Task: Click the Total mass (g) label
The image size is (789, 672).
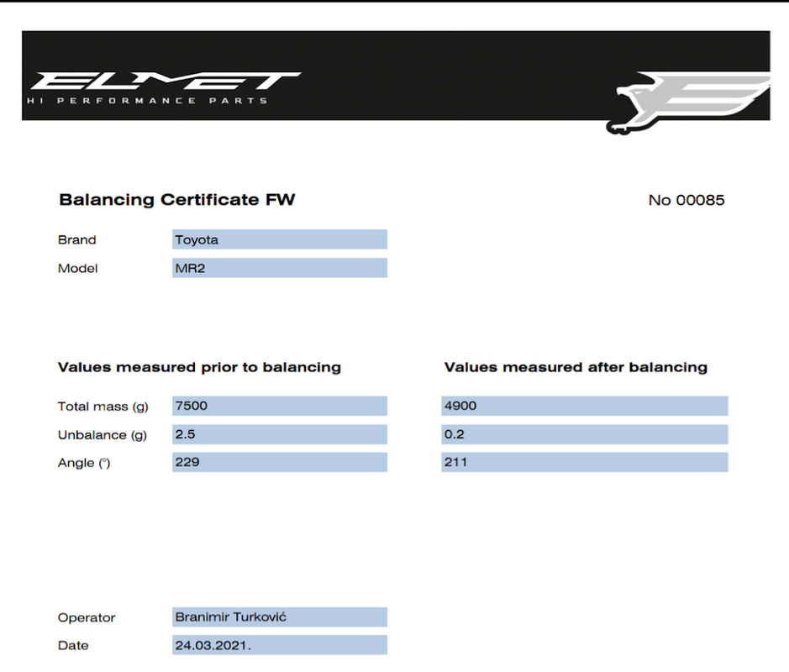Action: [103, 407]
